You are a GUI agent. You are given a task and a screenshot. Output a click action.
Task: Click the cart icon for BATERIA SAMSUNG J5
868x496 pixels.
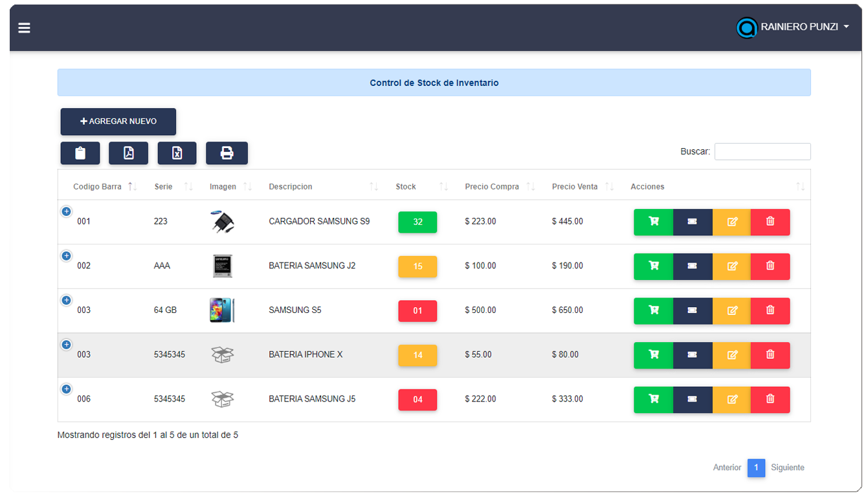tap(653, 399)
